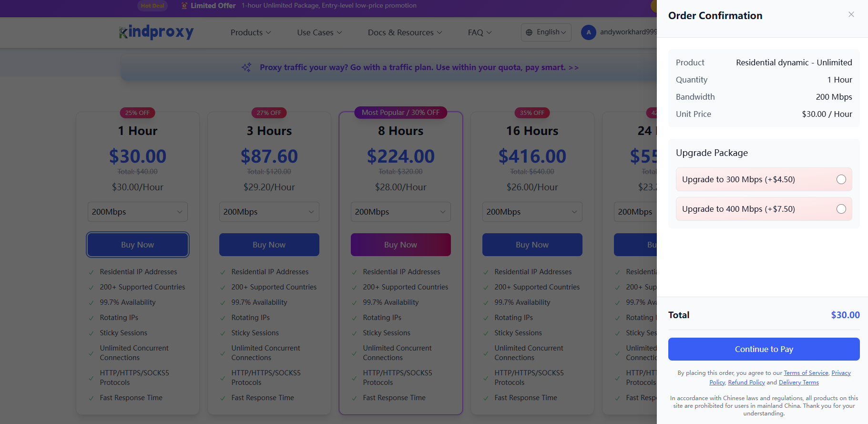Click the sparkle icon in traffic plan banner

tap(246, 67)
